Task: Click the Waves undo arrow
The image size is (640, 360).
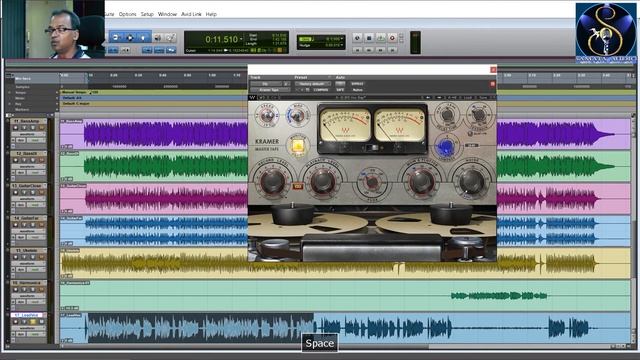Action: tap(262, 98)
